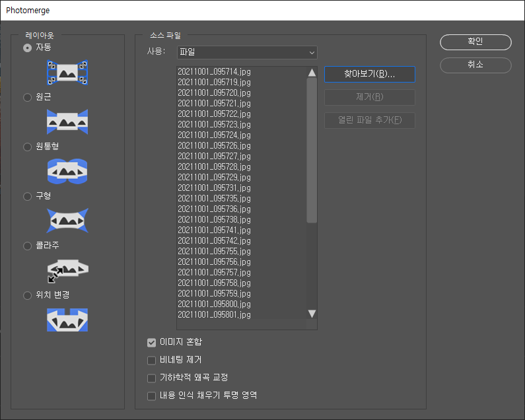Select file 20211001_095722.jpg
Screen dimensions: 525x420
(x=214, y=114)
